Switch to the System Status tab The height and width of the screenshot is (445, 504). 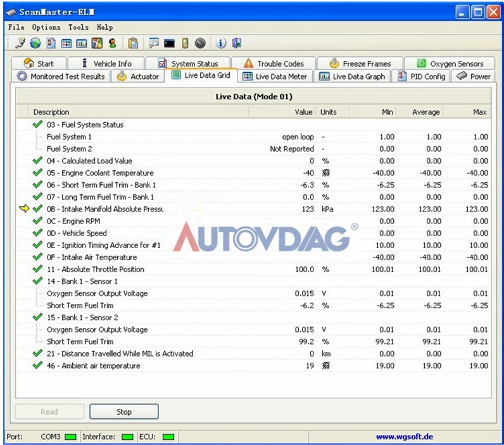(x=188, y=63)
